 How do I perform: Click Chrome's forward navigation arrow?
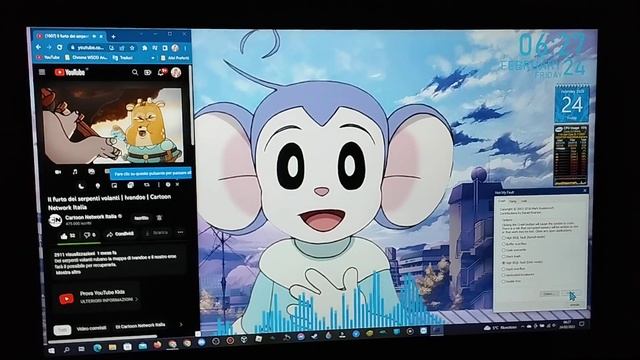coord(49,47)
